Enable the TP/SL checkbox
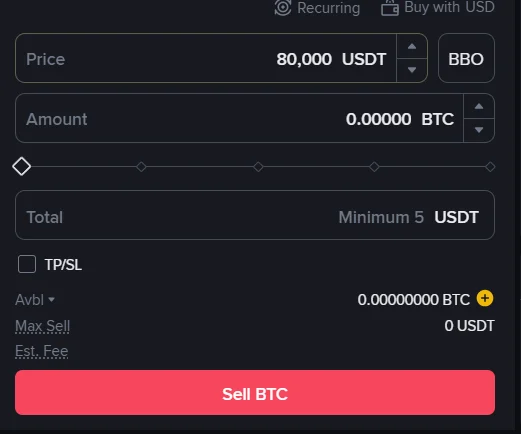The height and width of the screenshot is (434, 521). 27,264
